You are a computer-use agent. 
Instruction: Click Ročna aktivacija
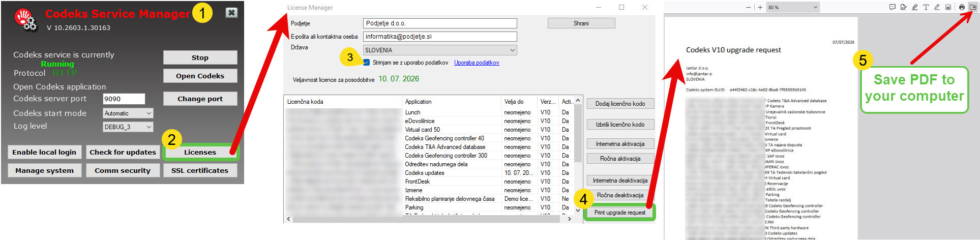[x=620, y=159]
